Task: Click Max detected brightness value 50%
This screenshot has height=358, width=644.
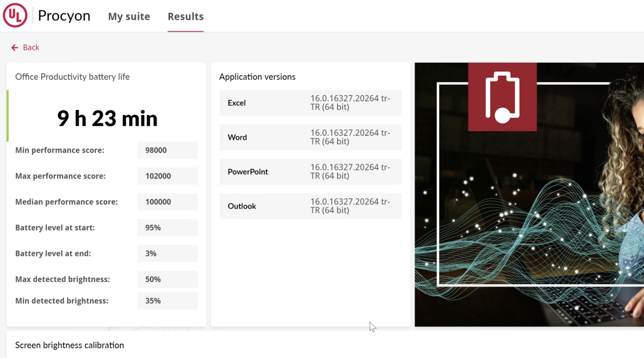Action: 167,280
